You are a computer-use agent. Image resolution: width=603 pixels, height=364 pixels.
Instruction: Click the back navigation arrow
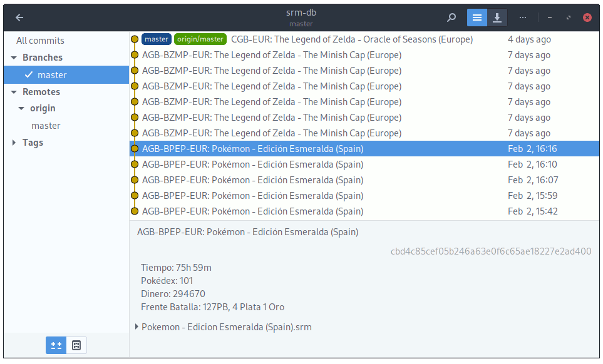point(19,17)
